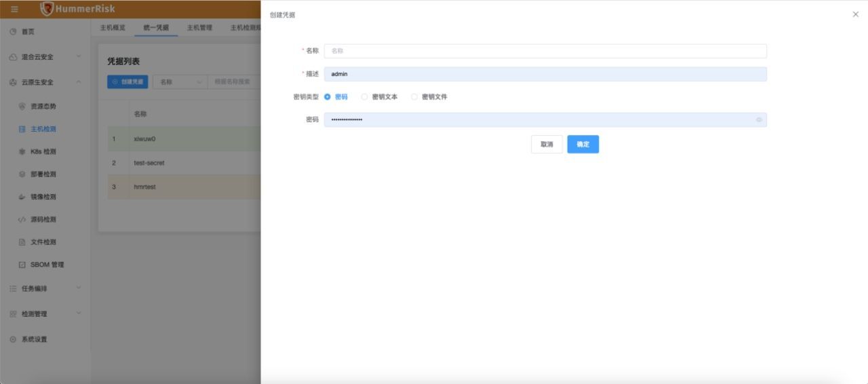Show password with the eye icon
The width and height of the screenshot is (868, 384).
click(x=759, y=120)
